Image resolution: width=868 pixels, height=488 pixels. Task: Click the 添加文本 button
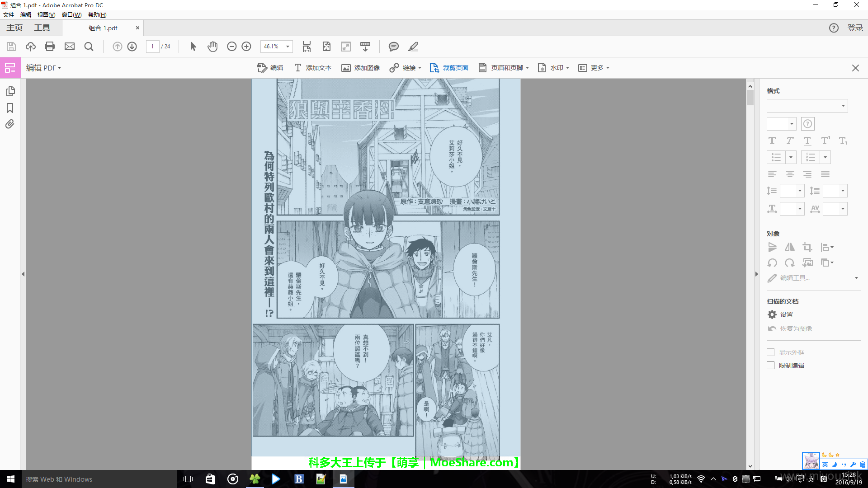[x=313, y=68]
